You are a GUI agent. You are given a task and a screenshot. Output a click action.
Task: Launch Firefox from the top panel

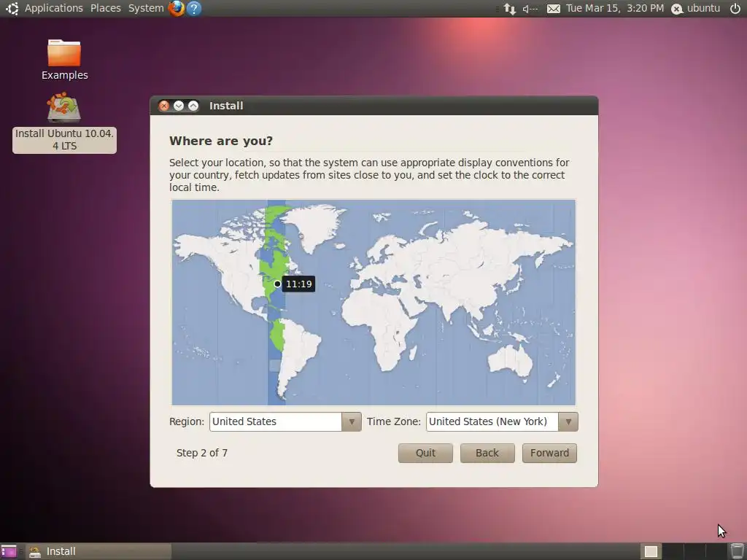(x=177, y=8)
